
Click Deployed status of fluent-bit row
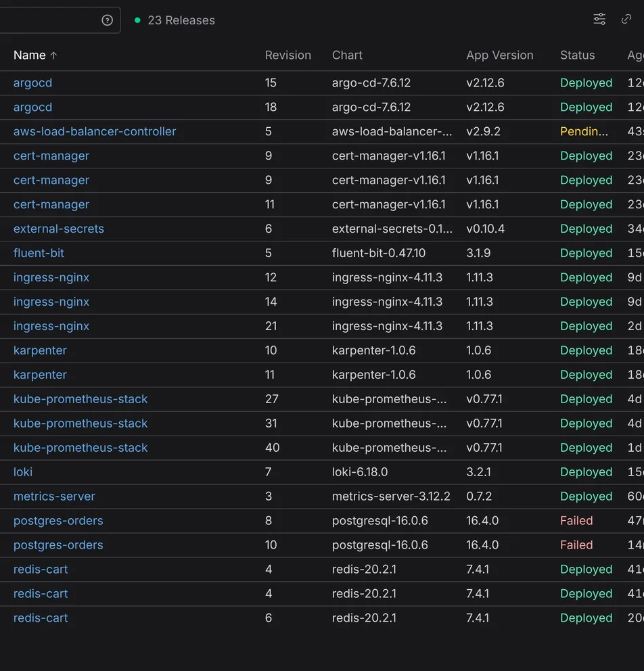(x=586, y=253)
